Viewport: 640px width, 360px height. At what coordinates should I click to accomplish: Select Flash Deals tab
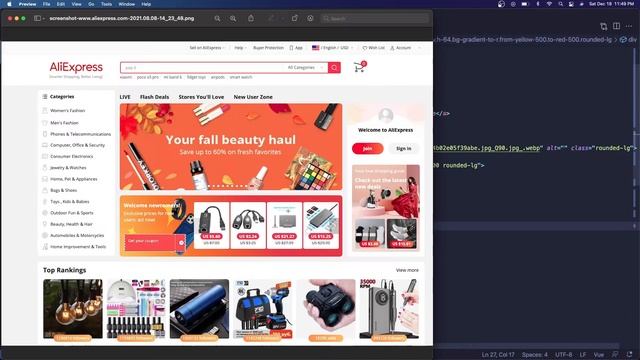click(154, 97)
